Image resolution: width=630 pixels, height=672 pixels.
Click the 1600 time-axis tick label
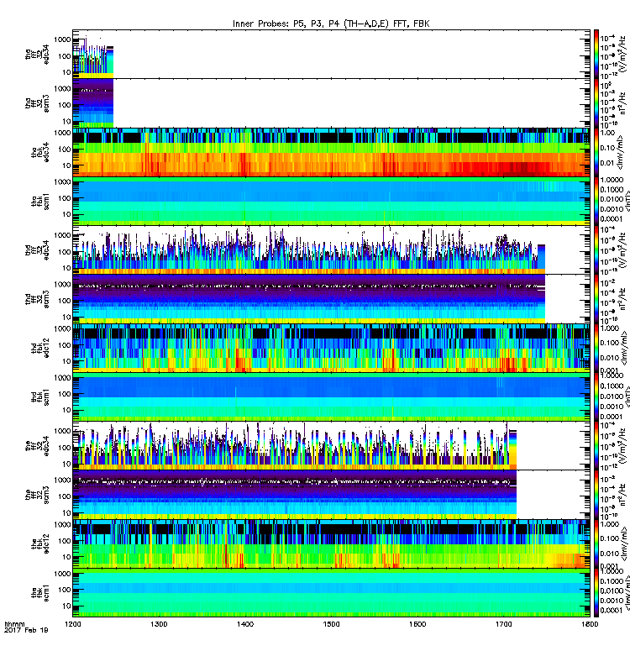417,624
